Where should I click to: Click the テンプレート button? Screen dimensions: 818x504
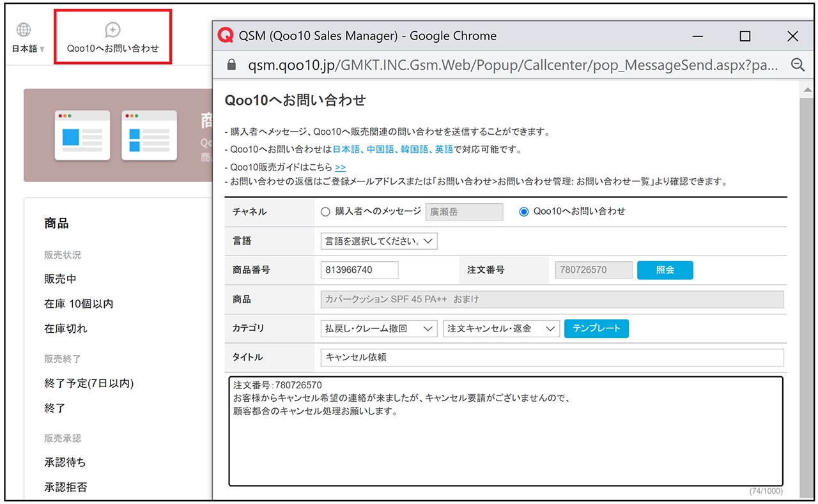[x=596, y=328]
